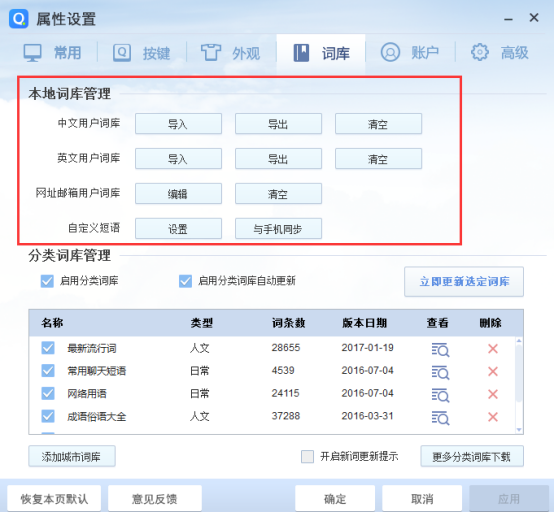Delete the 最新流行词 dictionary

[493, 349]
